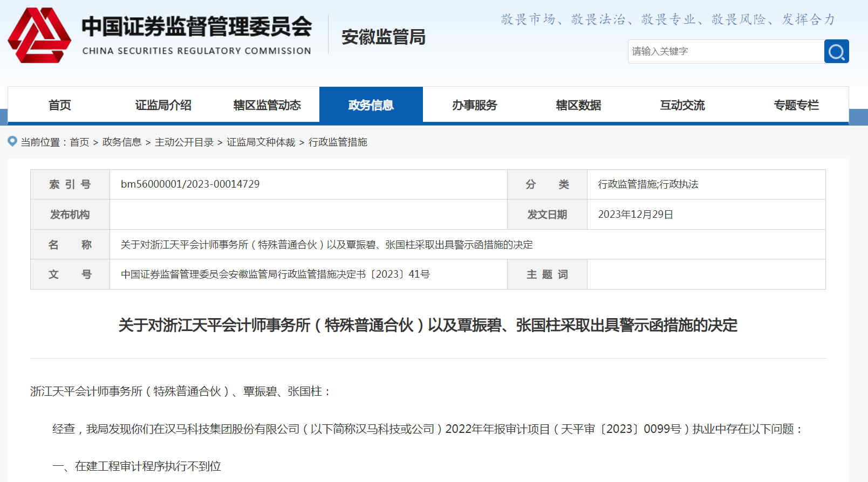Focus the 请输入关键字 search field

[x=726, y=51]
